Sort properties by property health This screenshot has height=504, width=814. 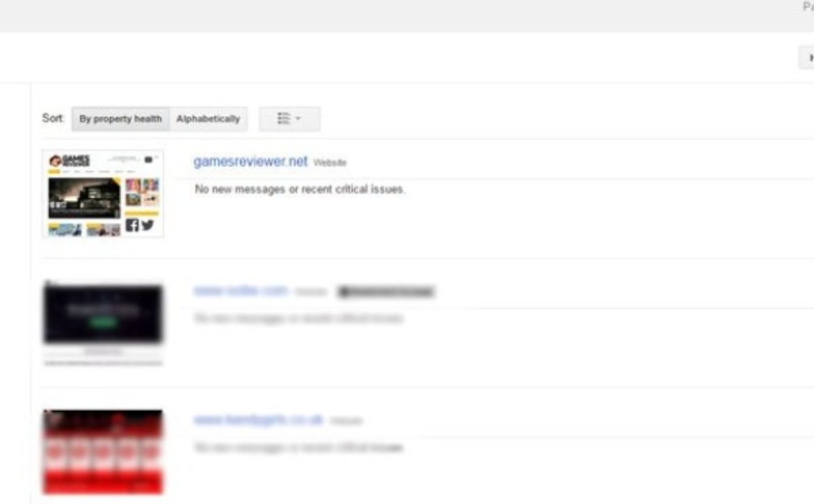click(120, 119)
